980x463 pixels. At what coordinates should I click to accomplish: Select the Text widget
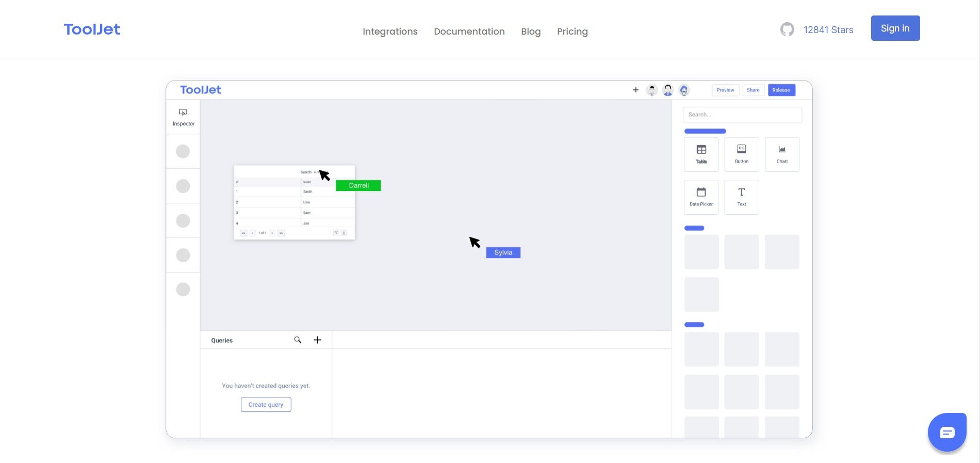pos(742,197)
